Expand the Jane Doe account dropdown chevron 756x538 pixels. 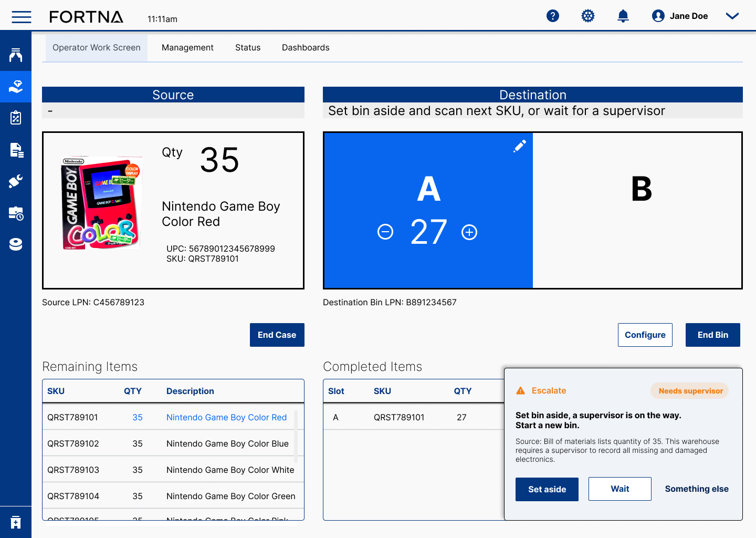732,16
